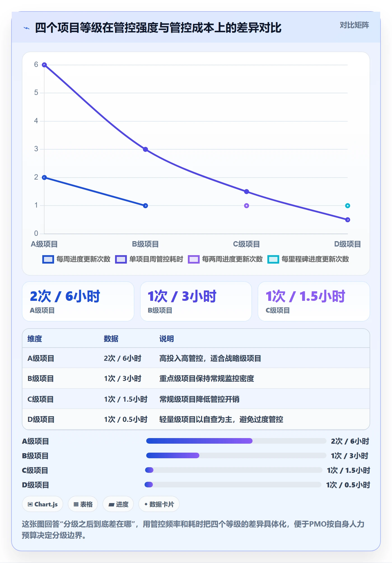Viewport: 392px width, 563px height.
Task: Click the data point at value 6 for A级项目
Action: (x=44, y=65)
